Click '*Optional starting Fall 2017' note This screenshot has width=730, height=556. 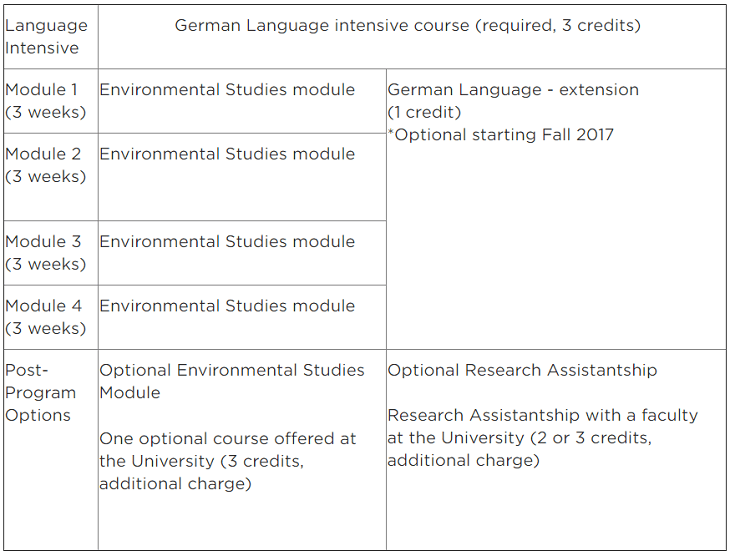coord(501,135)
